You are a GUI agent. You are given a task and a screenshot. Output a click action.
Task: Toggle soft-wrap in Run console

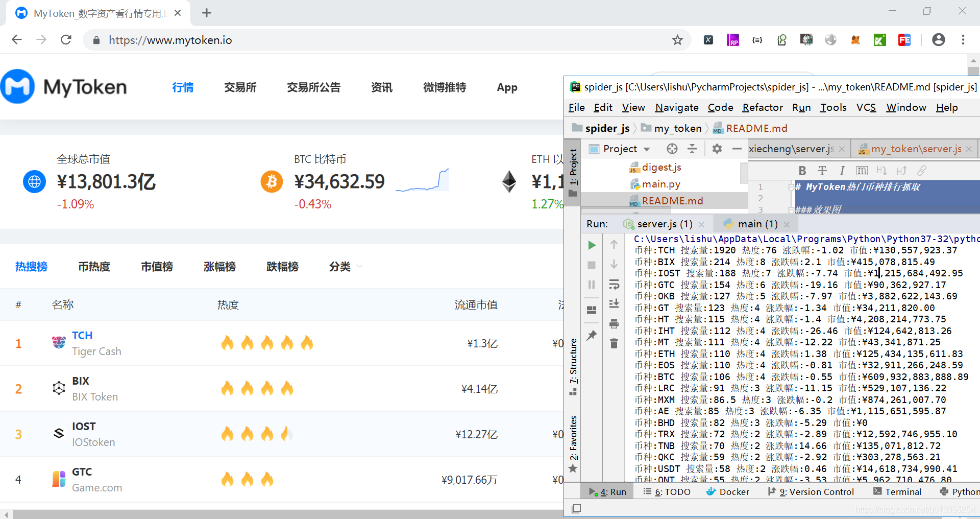614,284
